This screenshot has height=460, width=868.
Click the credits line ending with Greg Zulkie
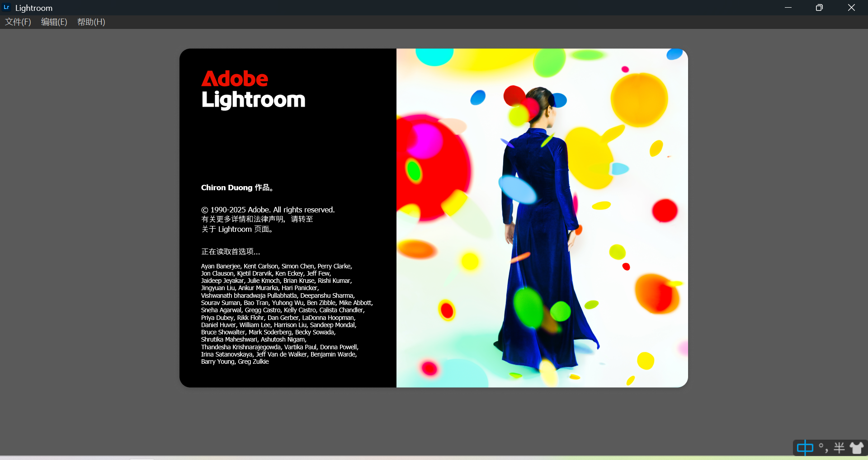235,361
